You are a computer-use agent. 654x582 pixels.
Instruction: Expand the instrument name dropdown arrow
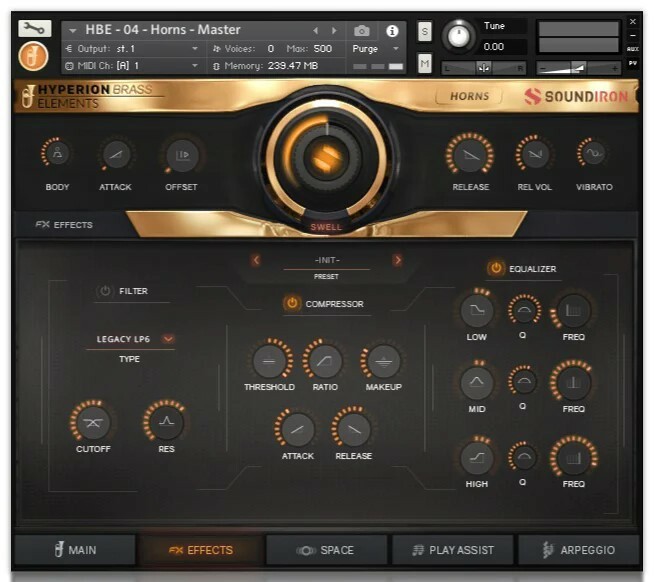73,30
